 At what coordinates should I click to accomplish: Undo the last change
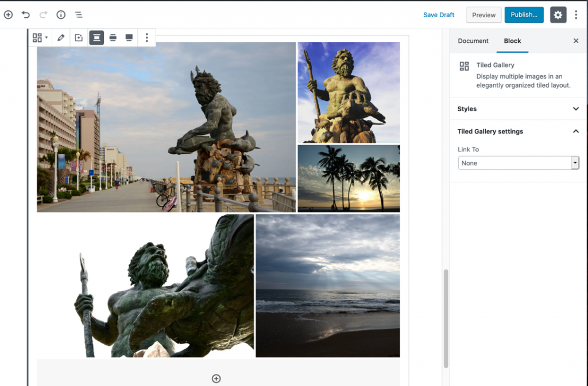[26, 15]
